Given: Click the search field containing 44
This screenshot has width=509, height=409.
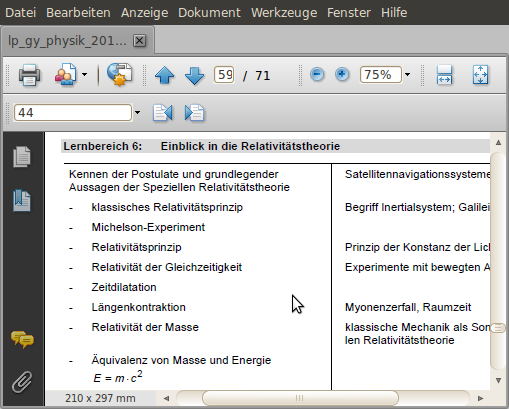Looking at the screenshot, I should [73, 113].
